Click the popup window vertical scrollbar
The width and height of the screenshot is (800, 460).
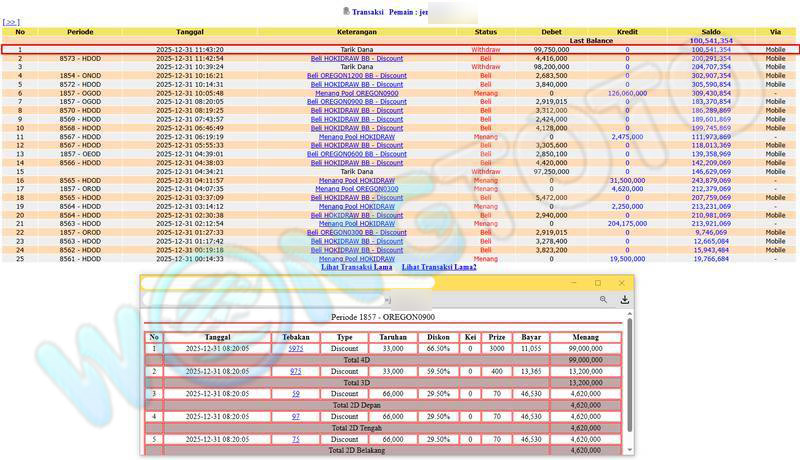pyautogui.click(x=629, y=380)
